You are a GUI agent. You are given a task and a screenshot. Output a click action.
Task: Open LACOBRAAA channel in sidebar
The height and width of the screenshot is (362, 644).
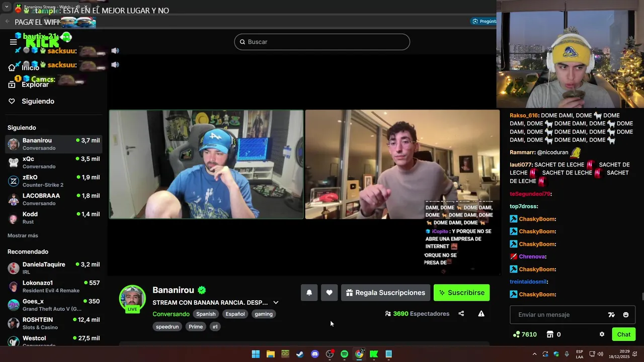click(x=54, y=199)
